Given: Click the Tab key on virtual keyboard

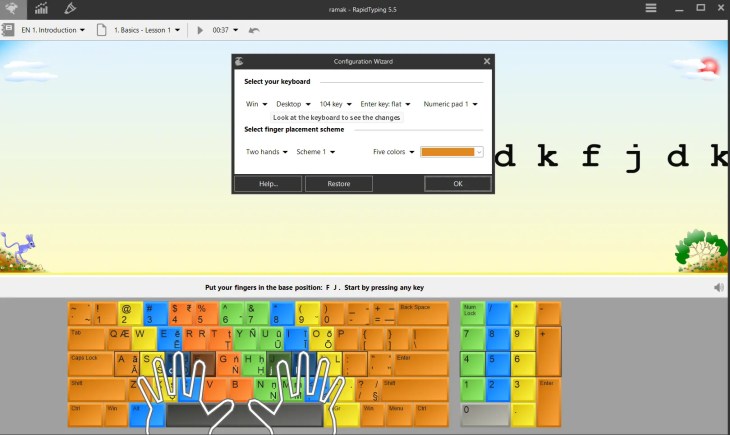Looking at the screenshot, I should [x=87, y=339].
